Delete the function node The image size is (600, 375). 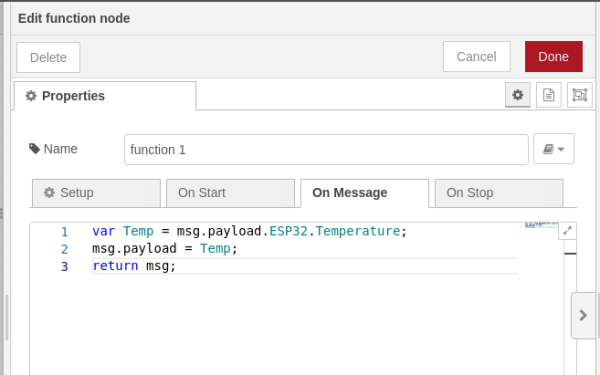pyautogui.click(x=48, y=57)
